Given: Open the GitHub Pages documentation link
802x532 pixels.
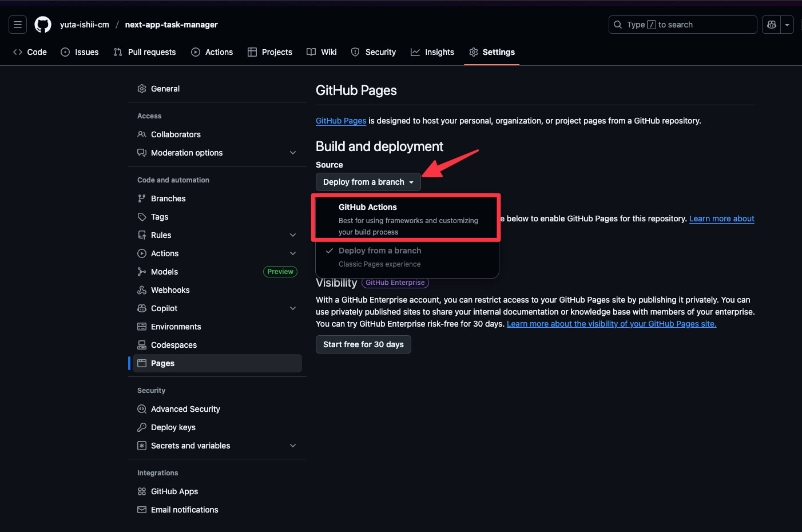Looking at the screenshot, I should [341, 121].
